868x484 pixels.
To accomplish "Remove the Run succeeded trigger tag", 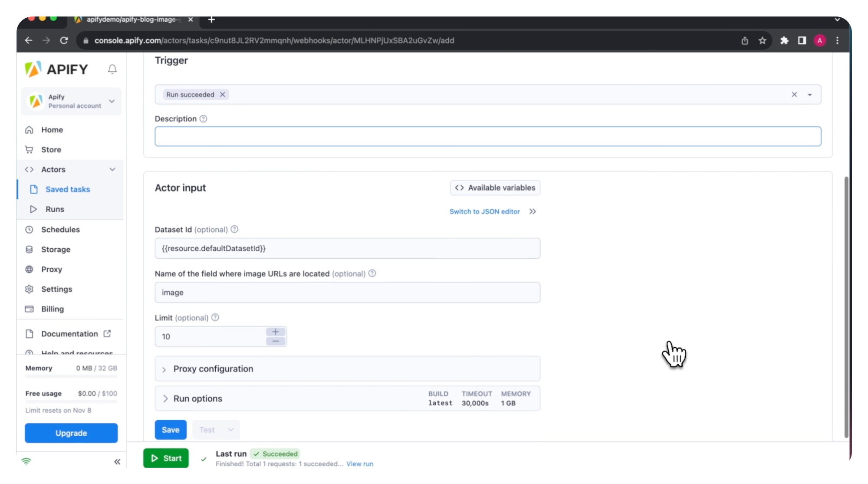I will click(x=223, y=95).
